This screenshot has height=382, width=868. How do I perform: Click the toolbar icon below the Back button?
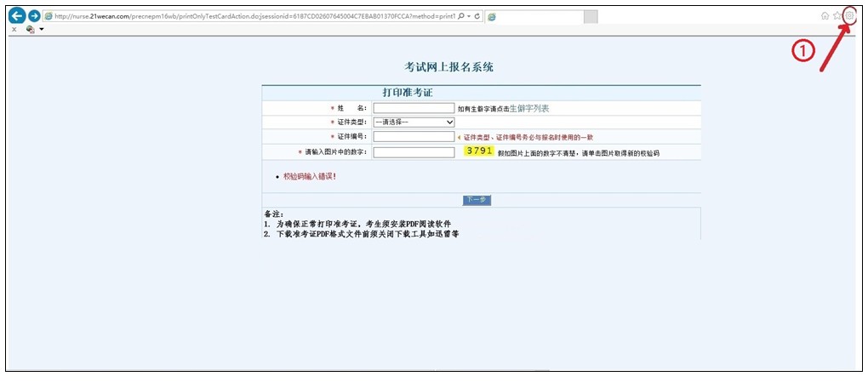coord(30,29)
